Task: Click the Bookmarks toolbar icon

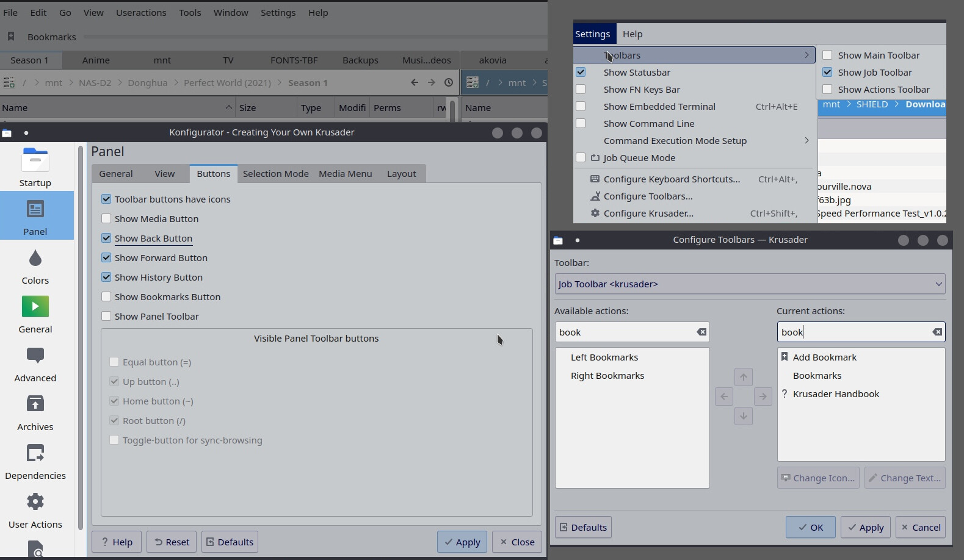Action: pyautogui.click(x=11, y=37)
